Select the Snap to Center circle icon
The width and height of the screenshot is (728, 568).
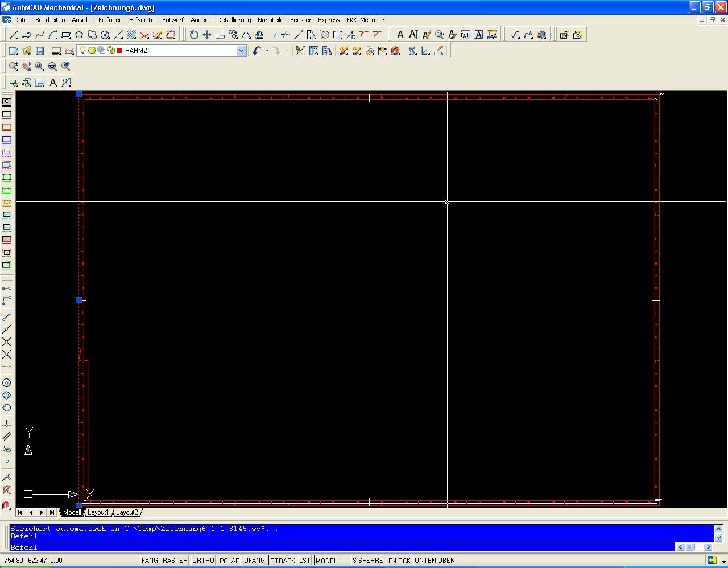coord(7,383)
